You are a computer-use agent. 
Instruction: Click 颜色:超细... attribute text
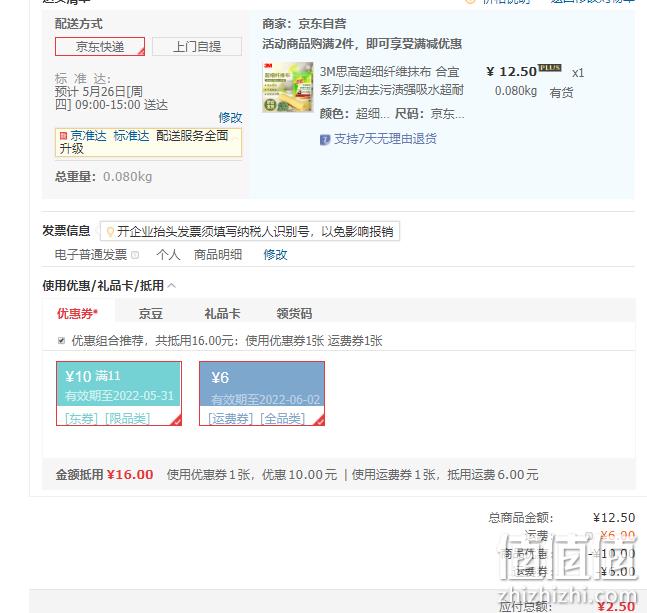354,113
